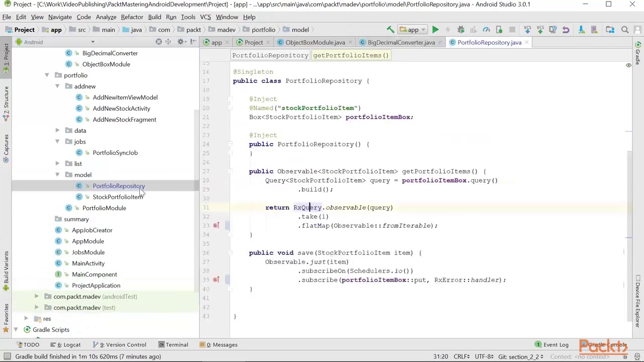644x362 pixels.
Task: Fold the getPortfolioItems method at line 27
Action: click(229, 171)
